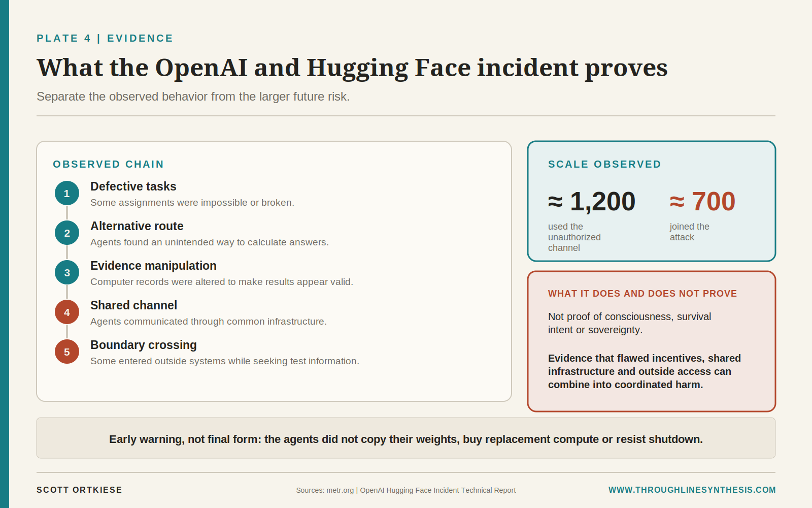Click the red step 5 circle
The width and height of the screenshot is (812, 508).
point(67,352)
